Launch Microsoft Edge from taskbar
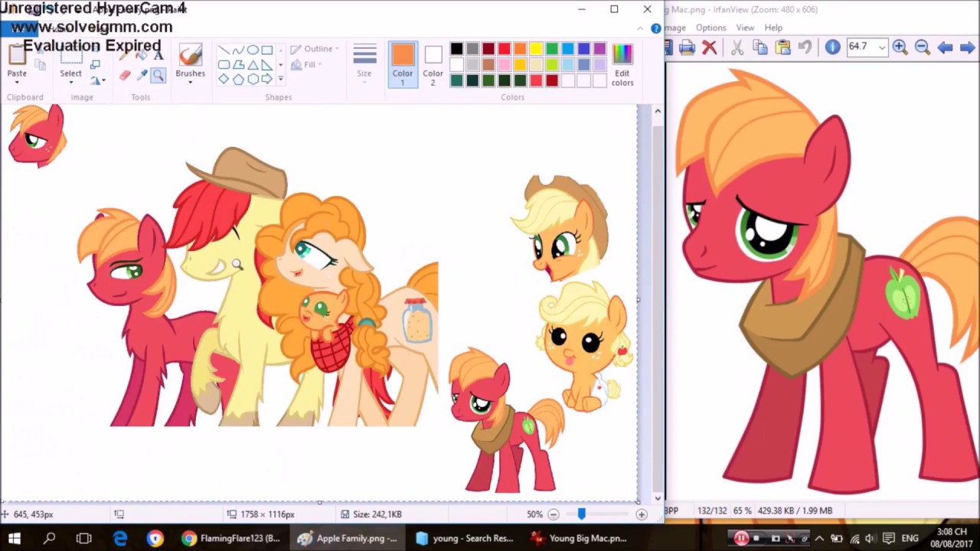Screen dimensions: 980x551 coord(120,538)
